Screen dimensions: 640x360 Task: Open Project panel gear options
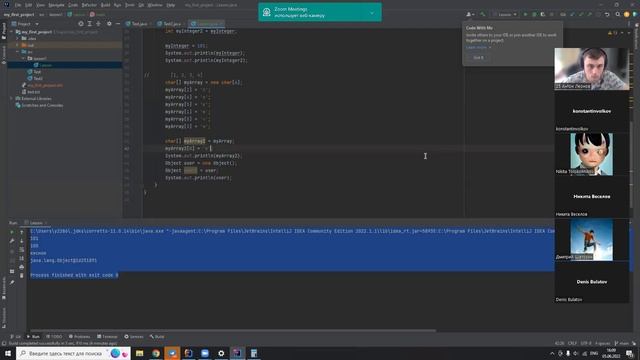coord(109,24)
